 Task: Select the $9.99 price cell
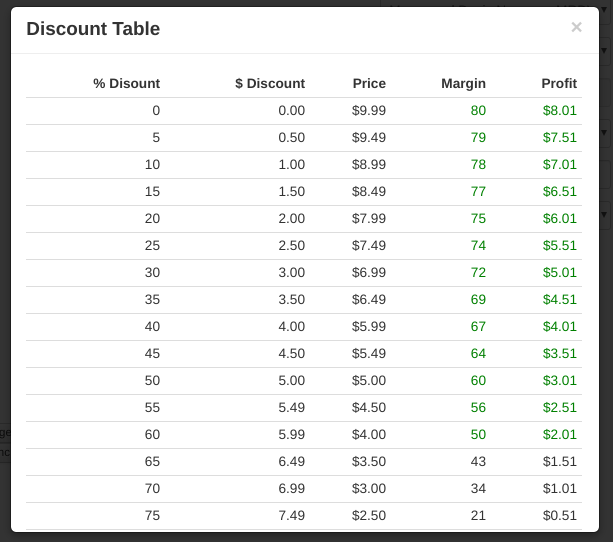pos(369,111)
